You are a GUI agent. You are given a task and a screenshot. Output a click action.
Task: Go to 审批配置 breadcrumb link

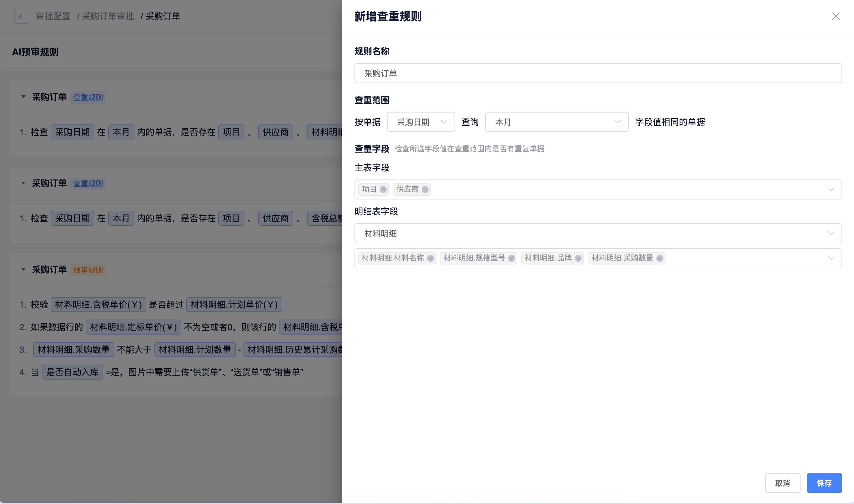point(53,16)
